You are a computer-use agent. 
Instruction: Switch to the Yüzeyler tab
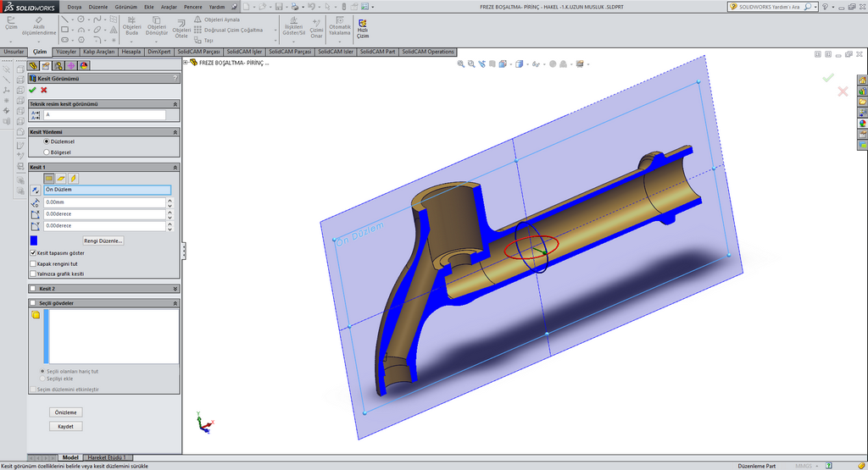66,52
